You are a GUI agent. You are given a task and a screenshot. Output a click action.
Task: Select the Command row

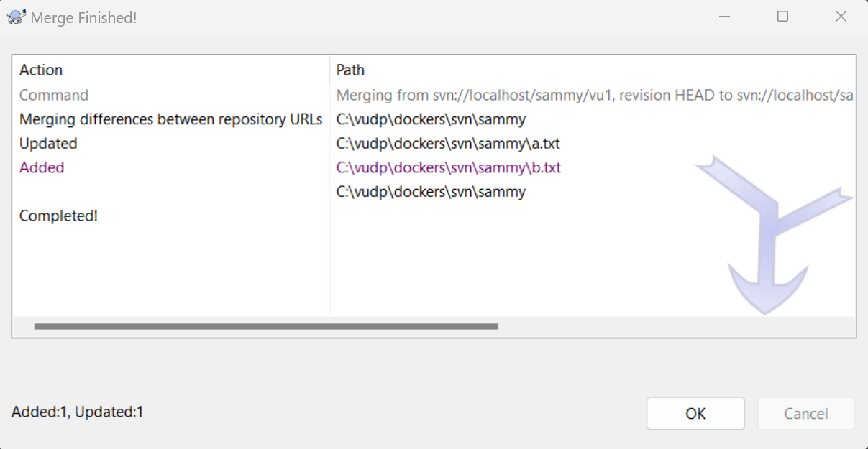tap(54, 95)
